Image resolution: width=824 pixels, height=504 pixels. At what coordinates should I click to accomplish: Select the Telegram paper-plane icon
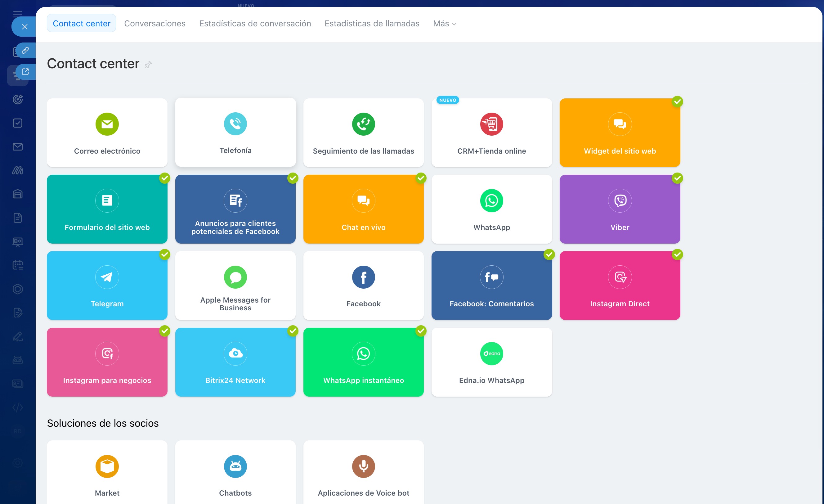point(107,277)
